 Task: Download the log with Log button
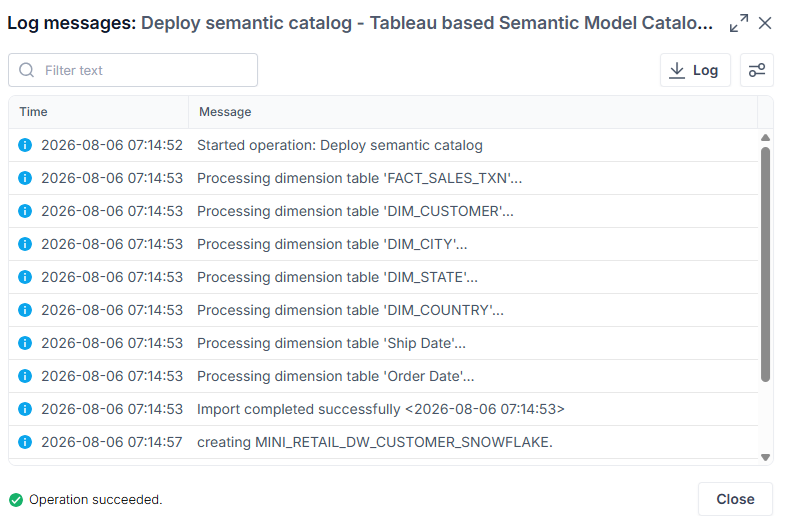point(695,70)
